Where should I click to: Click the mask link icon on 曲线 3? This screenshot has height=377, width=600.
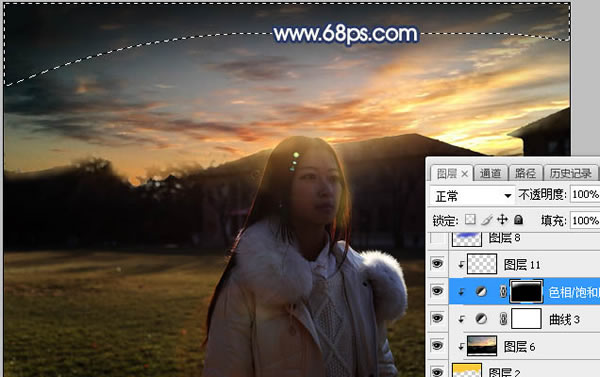point(503,319)
